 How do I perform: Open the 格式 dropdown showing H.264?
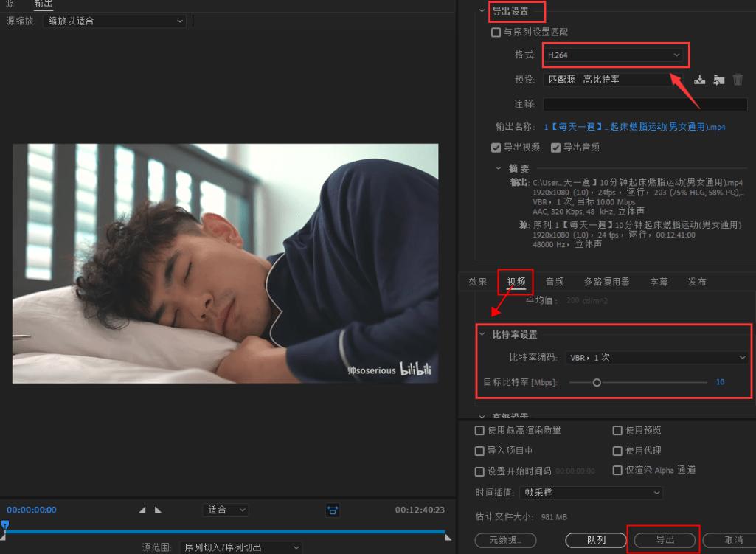coord(615,55)
